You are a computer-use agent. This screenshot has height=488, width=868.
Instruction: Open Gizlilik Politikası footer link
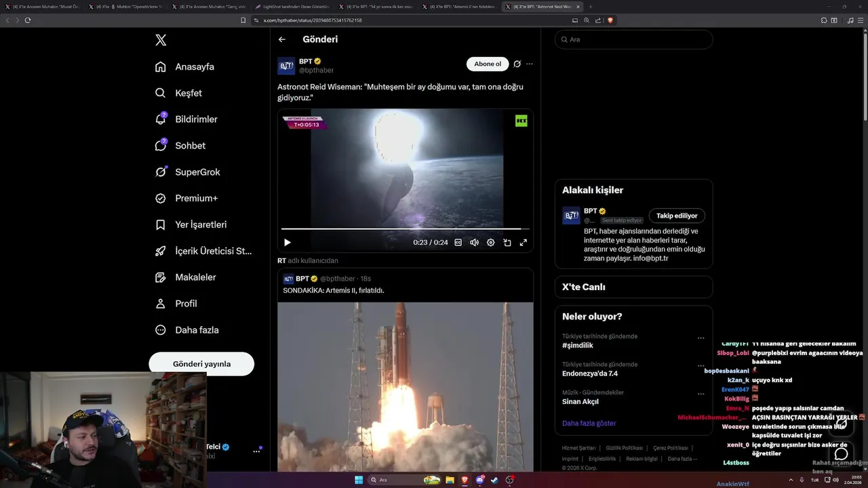[625, 448]
